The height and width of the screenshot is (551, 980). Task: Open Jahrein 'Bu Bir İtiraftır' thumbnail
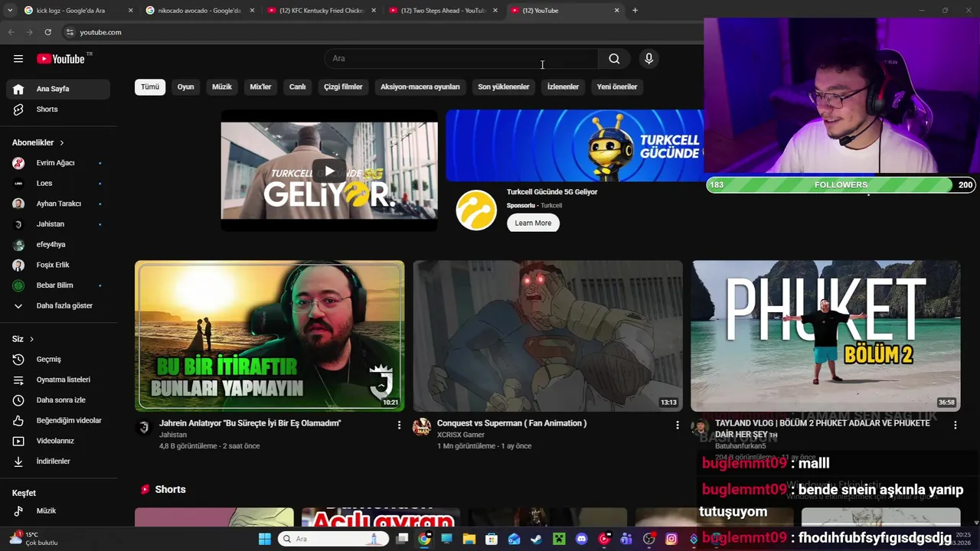[x=269, y=336]
